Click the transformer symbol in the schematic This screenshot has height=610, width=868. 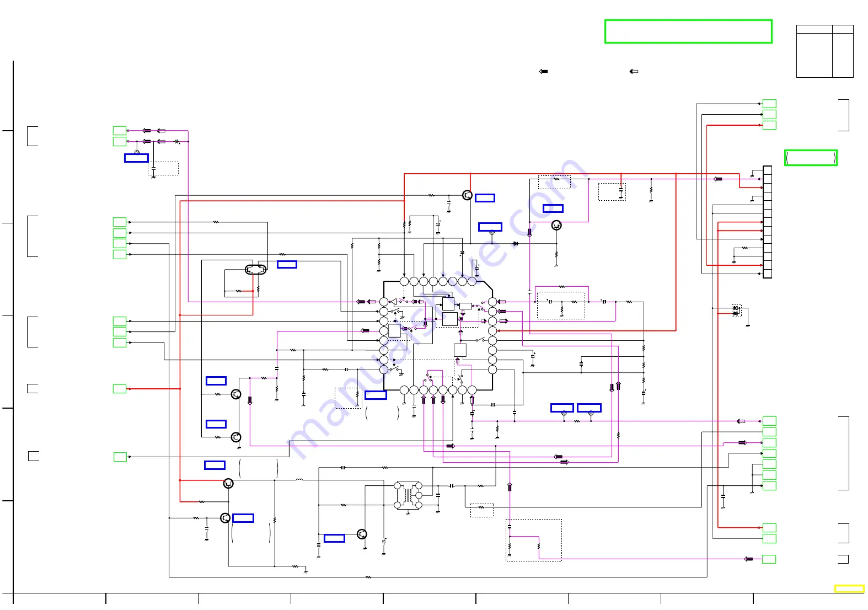(x=408, y=495)
